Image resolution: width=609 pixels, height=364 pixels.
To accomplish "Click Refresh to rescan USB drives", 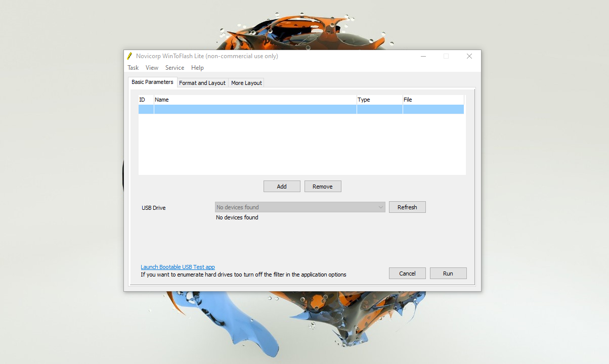I will coord(407,207).
